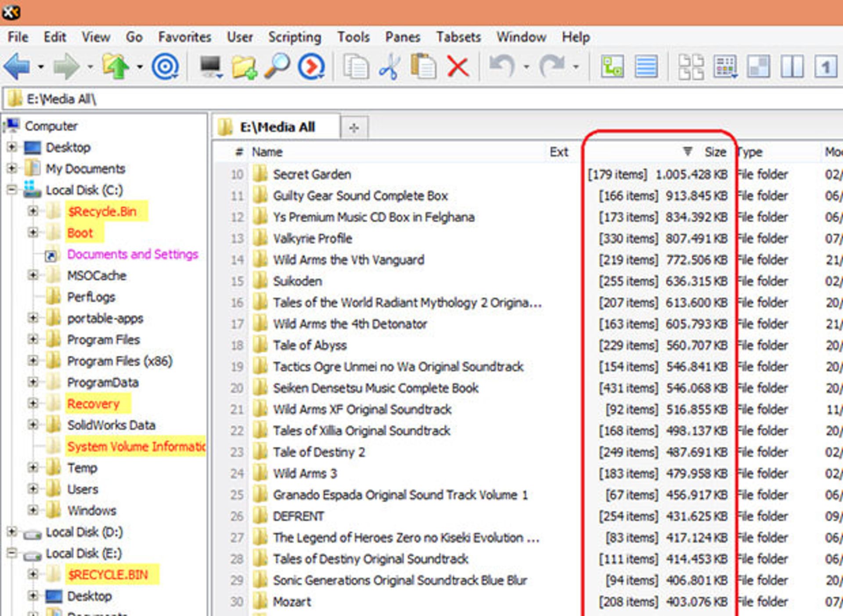
Task: Open the Undo dropdown arrow
Action: pyautogui.click(x=526, y=67)
